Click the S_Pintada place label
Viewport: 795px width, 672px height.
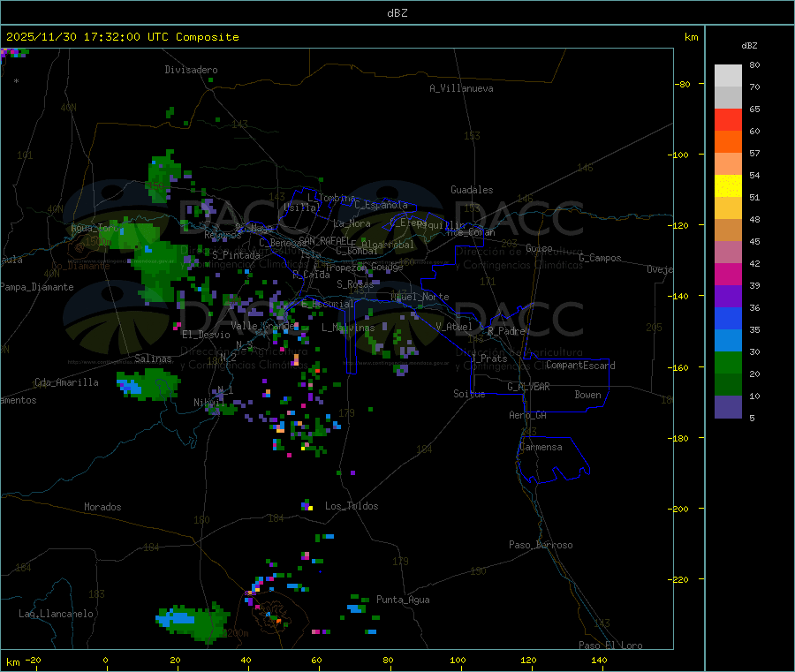click(236, 255)
